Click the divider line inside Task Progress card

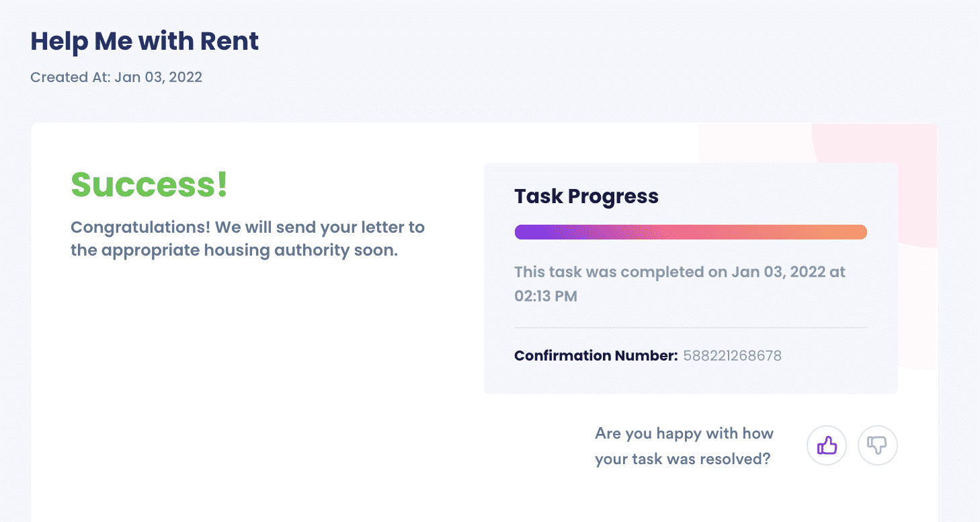click(690, 328)
